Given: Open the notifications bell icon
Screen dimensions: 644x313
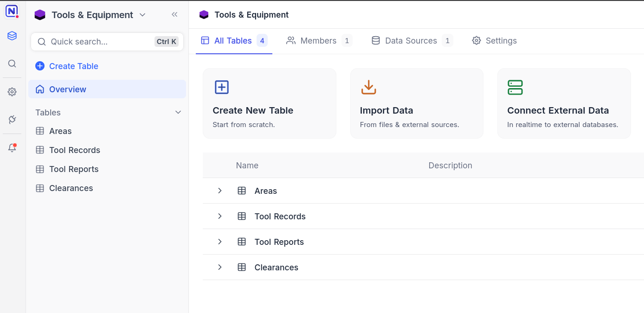Looking at the screenshot, I should (x=12, y=148).
